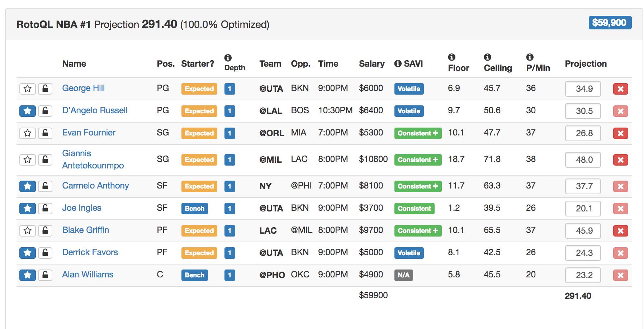644x329 pixels.
Task: Click Joe Ingles Bench status badge
Action: (x=194, y=209)
